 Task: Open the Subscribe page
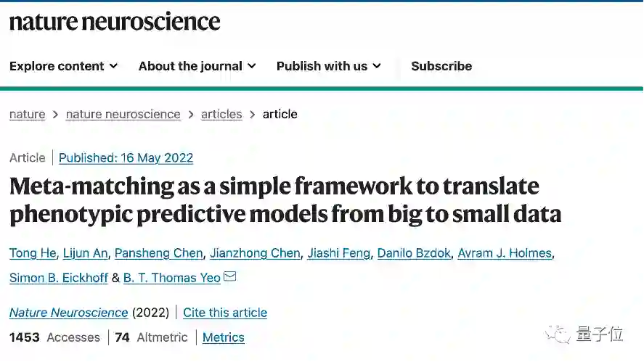point(441,66)
